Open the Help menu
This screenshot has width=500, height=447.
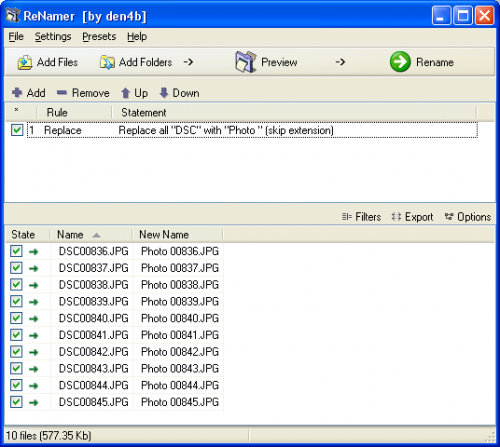tap(137, 36)
